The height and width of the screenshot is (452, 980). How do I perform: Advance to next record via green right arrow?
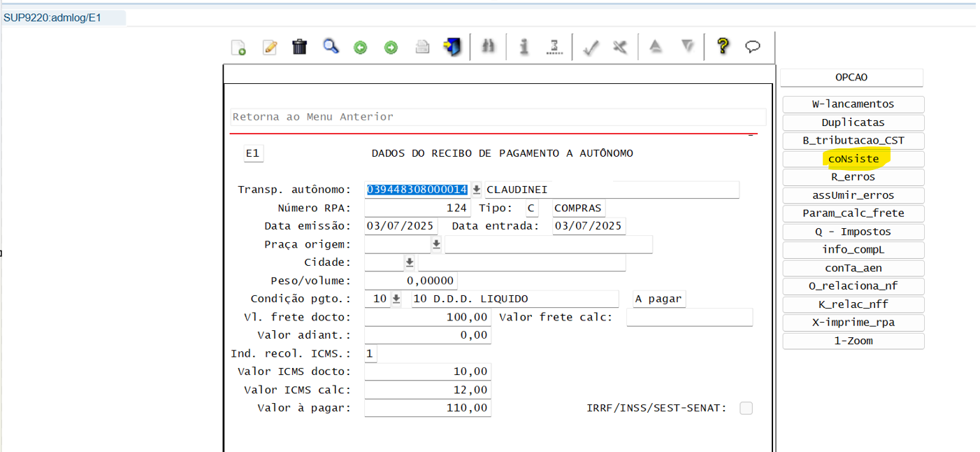[x=390, y=47]
